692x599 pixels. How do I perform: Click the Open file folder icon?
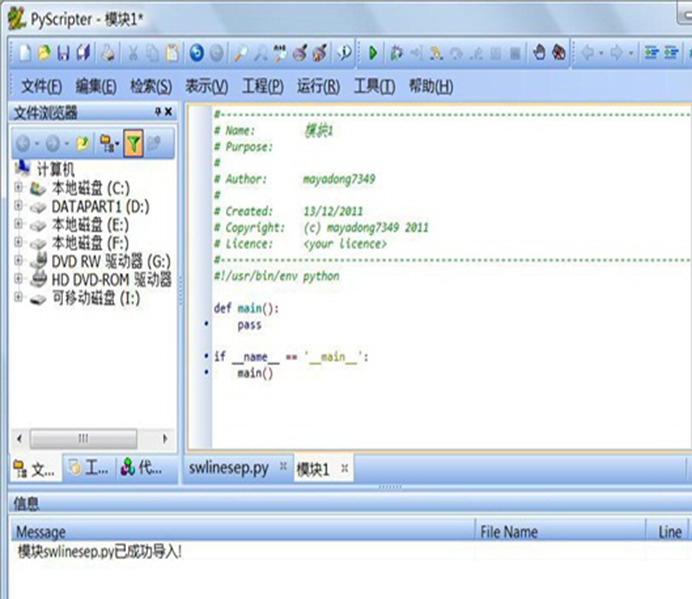point(44,53)
